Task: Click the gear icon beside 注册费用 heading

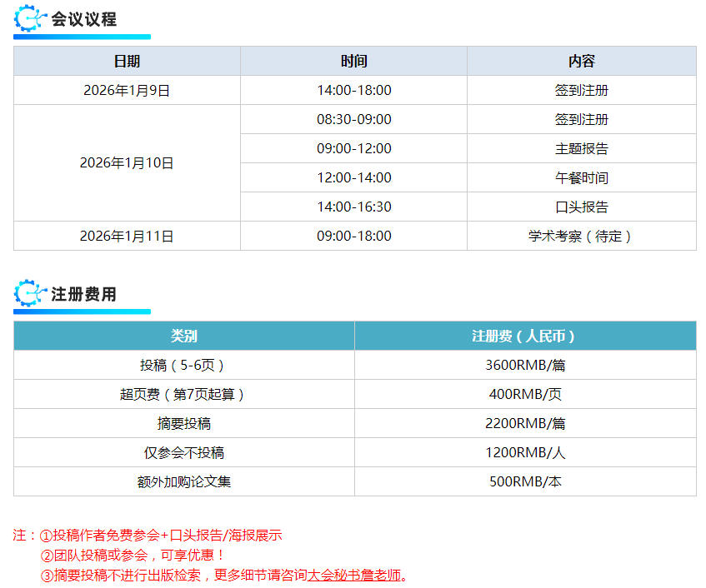Action: point(29,294)
